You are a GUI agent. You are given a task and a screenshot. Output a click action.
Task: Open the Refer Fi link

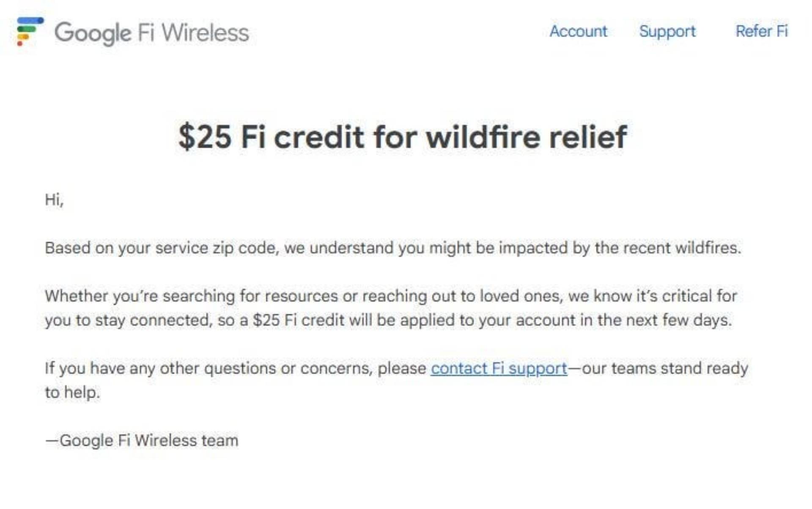click(x=761, y=31)
